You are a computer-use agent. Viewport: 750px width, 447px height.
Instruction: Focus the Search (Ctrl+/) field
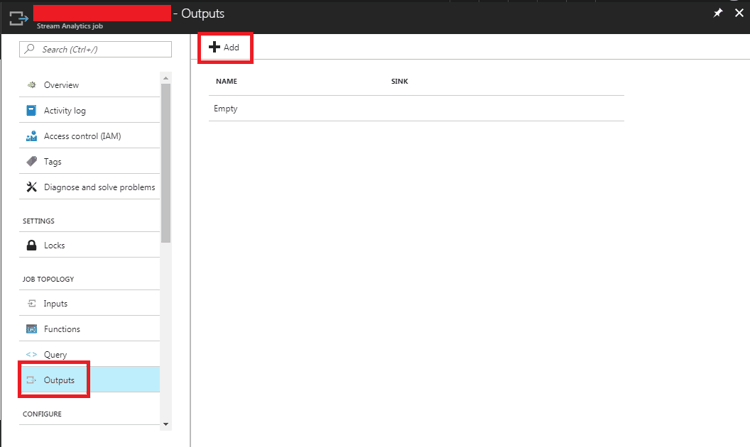[95, 49]
